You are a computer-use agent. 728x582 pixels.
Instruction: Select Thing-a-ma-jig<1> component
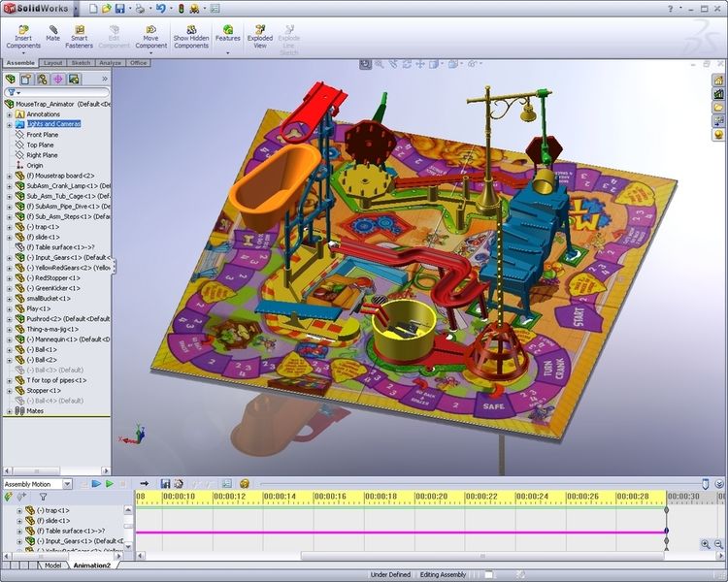click(x=52, y=329)
